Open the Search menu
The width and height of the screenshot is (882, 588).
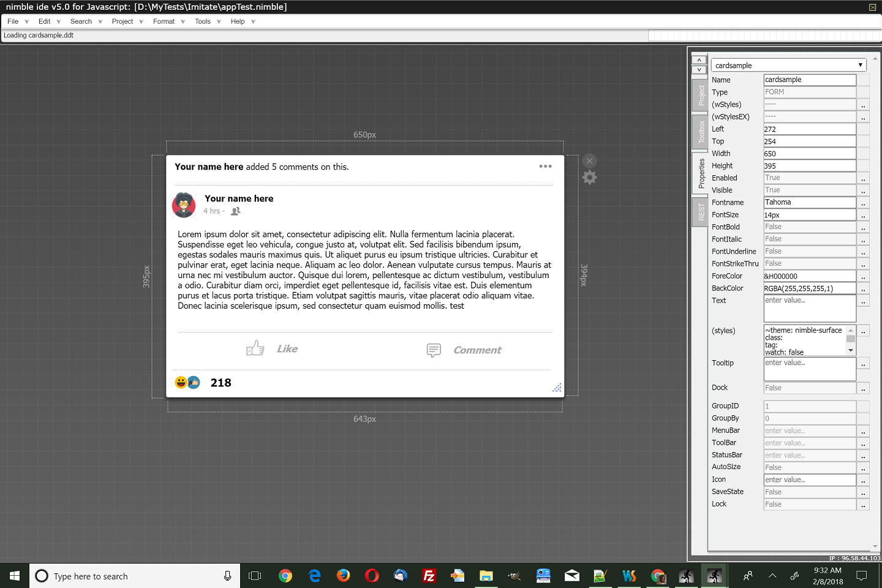(x=81, y=21)
